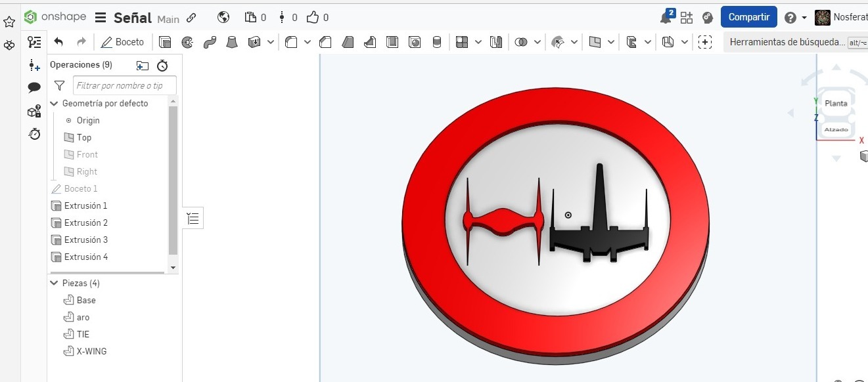Click the Redo arrow
Viewport: 868px width, 382px height.
tap(81, 42)
